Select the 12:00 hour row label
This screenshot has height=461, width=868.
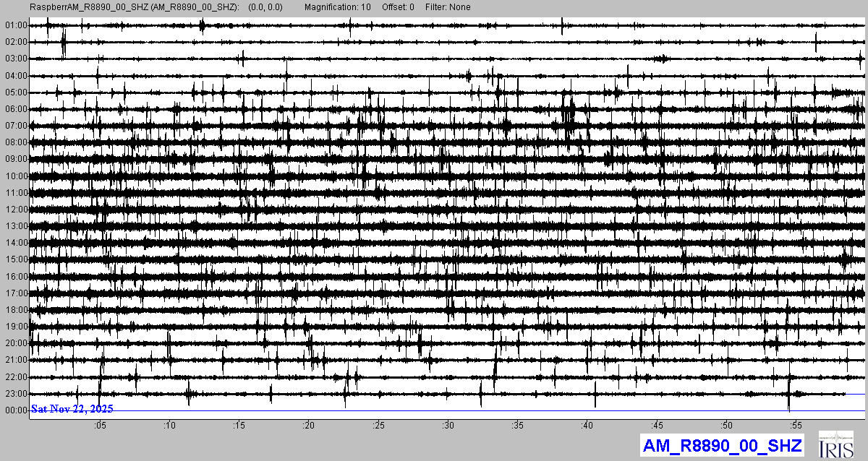coord(16,210)
